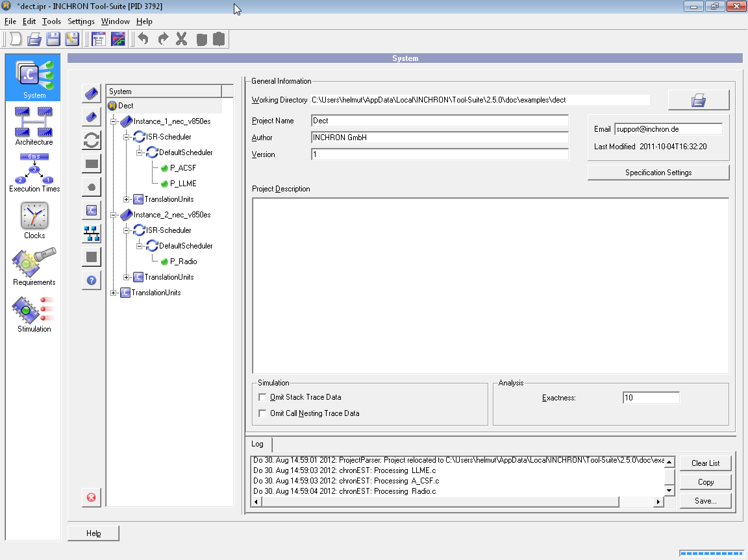Click the chart diagram toolbar icon
The height and width of the screenshot is (560, 748).
[x=118, y=39]
